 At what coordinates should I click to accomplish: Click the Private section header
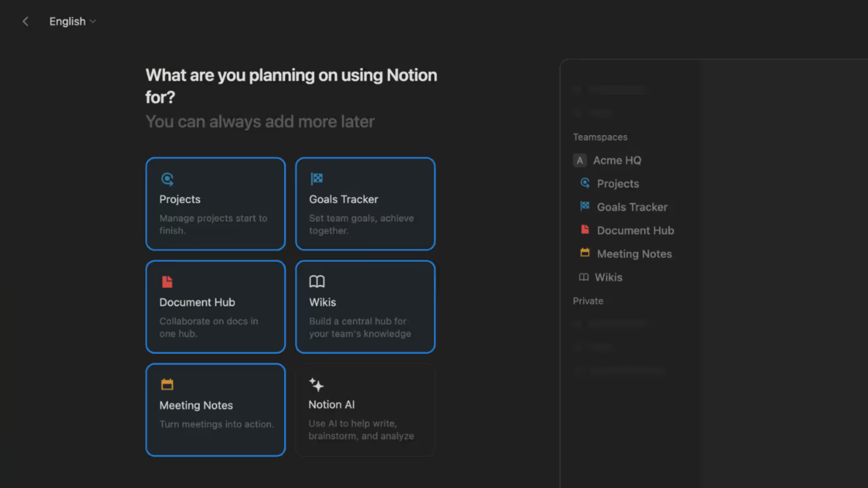click(588, 301)
